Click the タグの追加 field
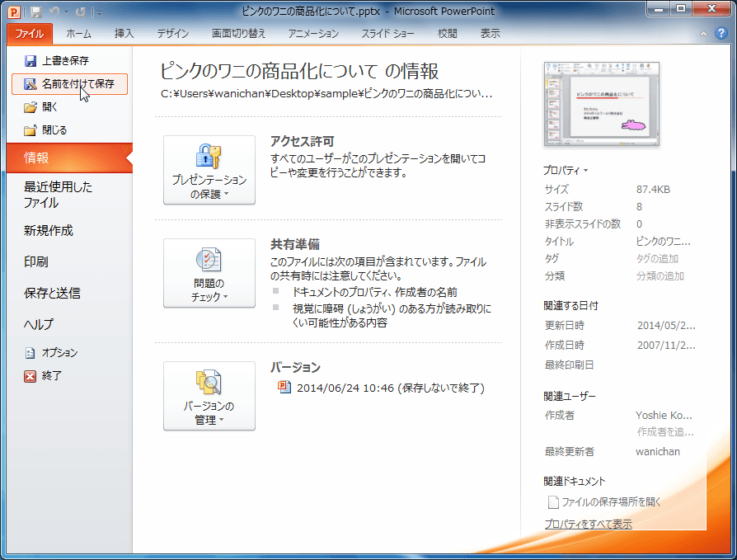Screen dimensions: 737x560 tap(657, 259)
